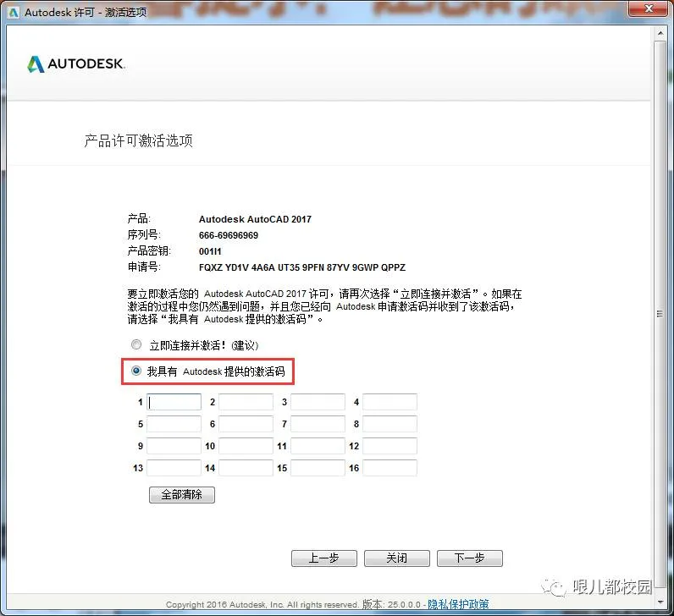Focus activation code field 4
The image size is (674, 616).
[x=389, y=402]
